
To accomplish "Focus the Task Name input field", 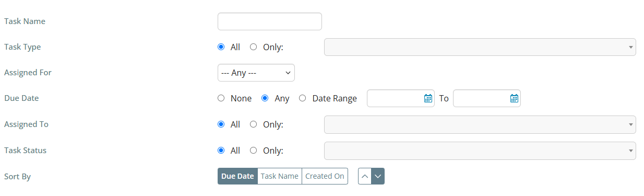I will [270, 21].
